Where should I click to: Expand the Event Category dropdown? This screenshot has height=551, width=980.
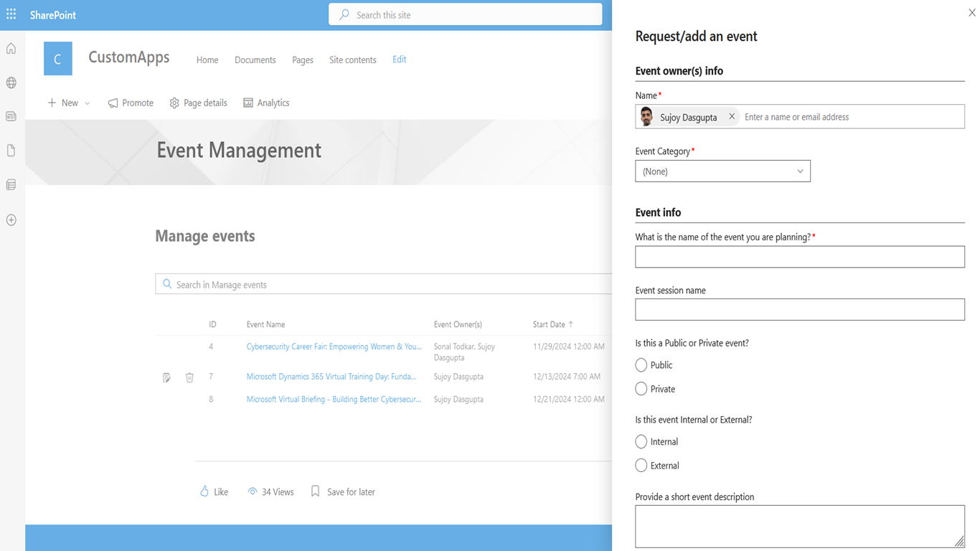pos(722,171)
